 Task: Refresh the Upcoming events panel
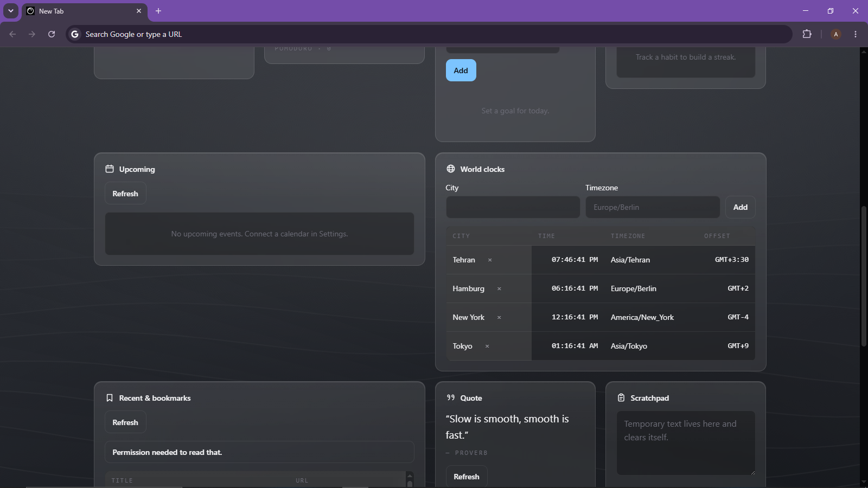click(x=125, y=194)
